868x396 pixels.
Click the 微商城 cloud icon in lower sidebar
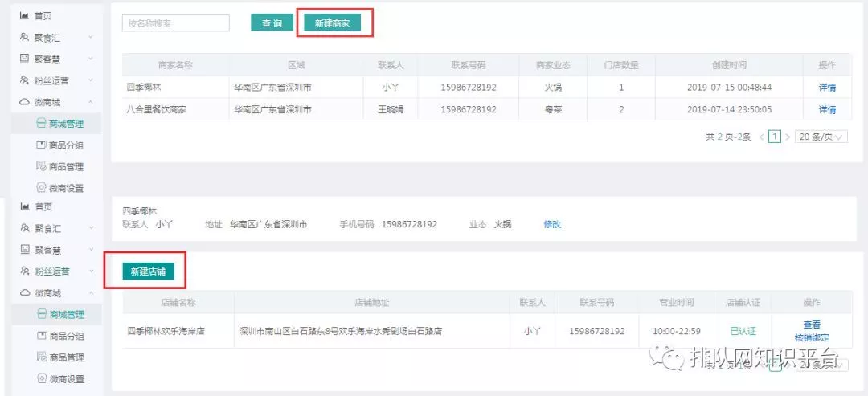pyautogui.click(x=24, y=293)
